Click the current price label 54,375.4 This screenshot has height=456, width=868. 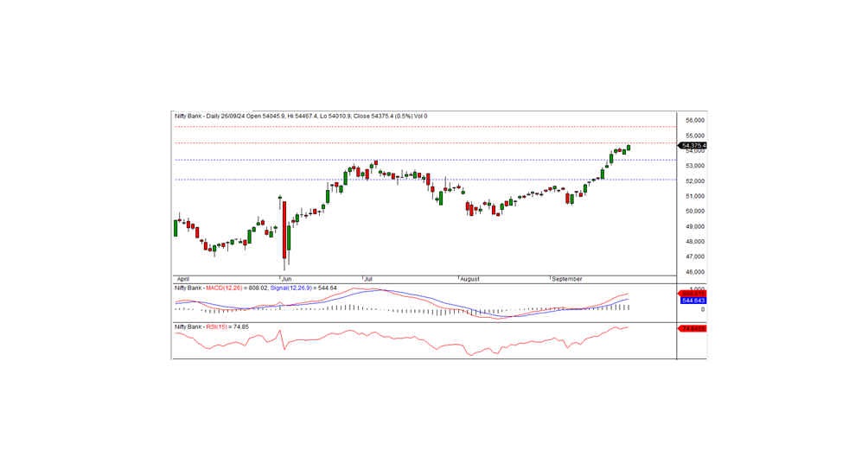pyautogui.click(x=693, y=145)
